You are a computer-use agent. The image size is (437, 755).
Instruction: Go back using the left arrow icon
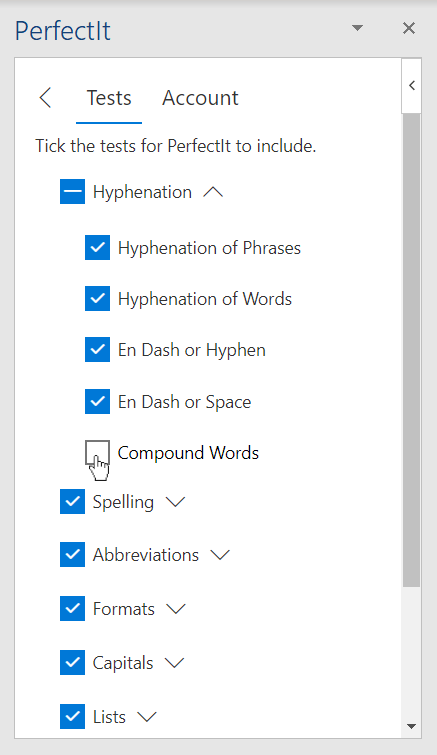[x=45, y=98]
